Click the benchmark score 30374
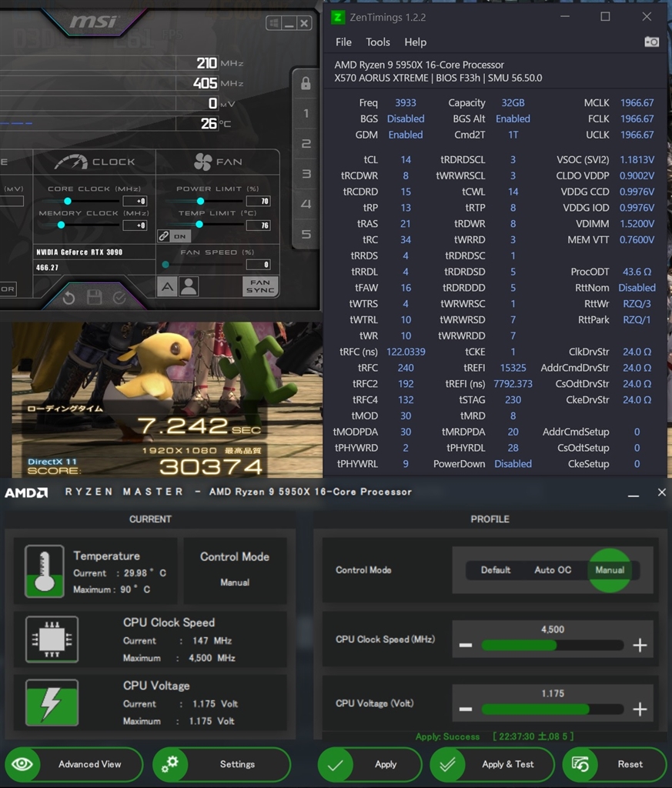The height and width of the screenshot is (788, 672). click(x=211, y=467)
